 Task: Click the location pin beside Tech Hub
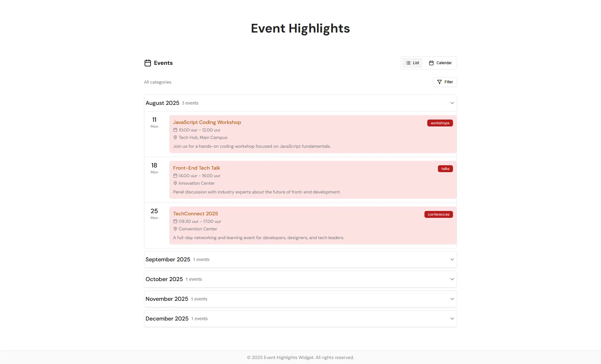(175, 138)
